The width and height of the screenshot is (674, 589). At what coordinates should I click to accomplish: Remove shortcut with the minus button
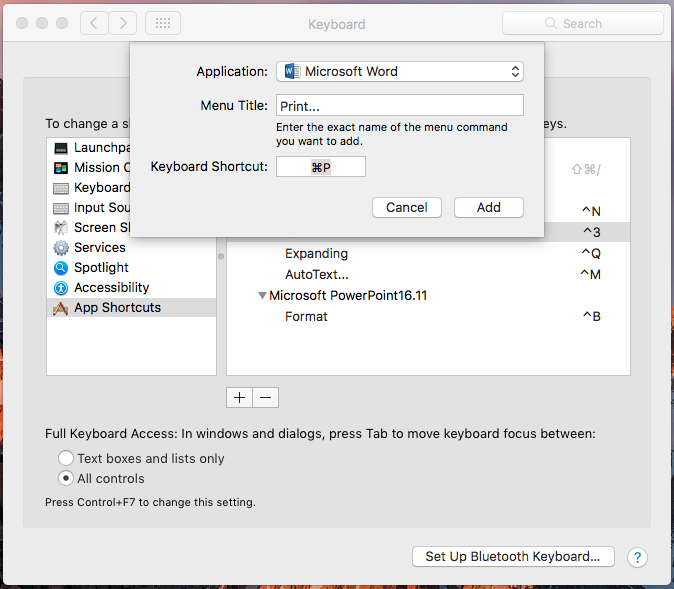pyautogui.click(x=266, y=398)
